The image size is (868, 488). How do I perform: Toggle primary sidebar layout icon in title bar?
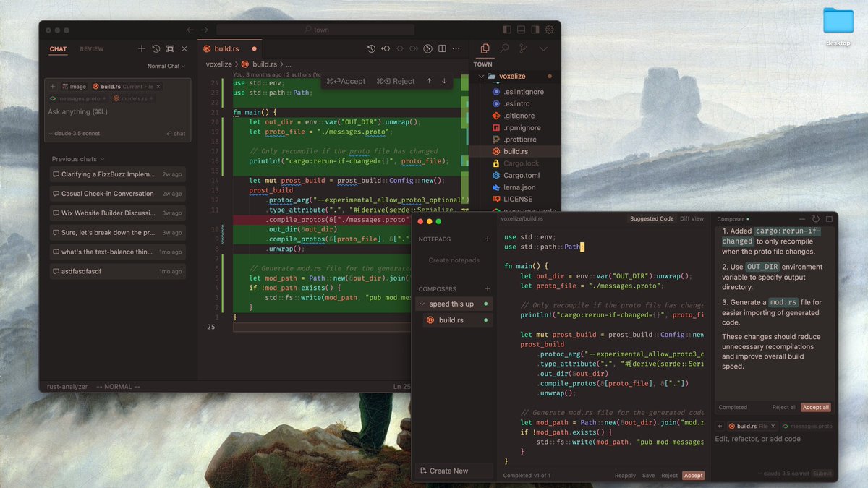tap(506, 30)
